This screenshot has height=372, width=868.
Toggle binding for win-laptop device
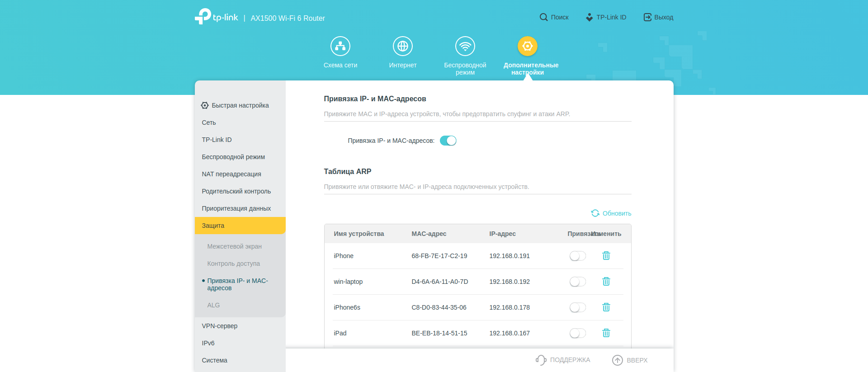tap(577, 282)
